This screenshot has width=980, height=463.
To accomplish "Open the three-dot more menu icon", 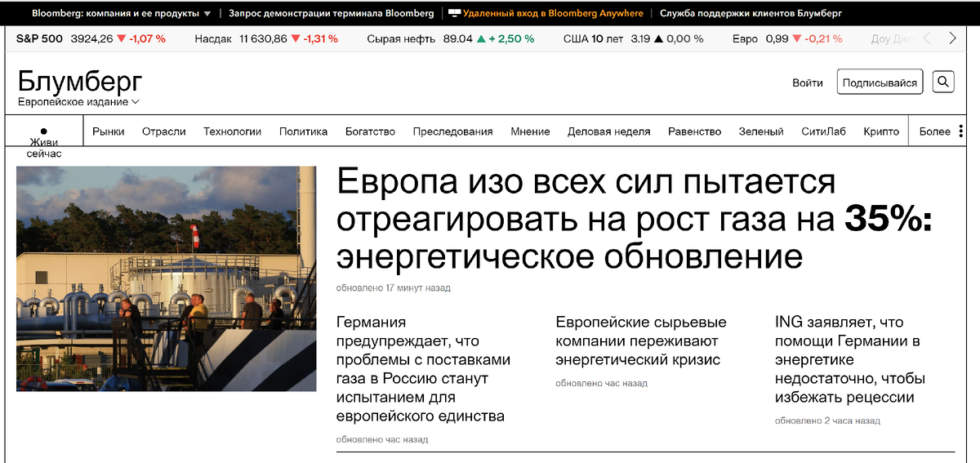I will [961, 131].
